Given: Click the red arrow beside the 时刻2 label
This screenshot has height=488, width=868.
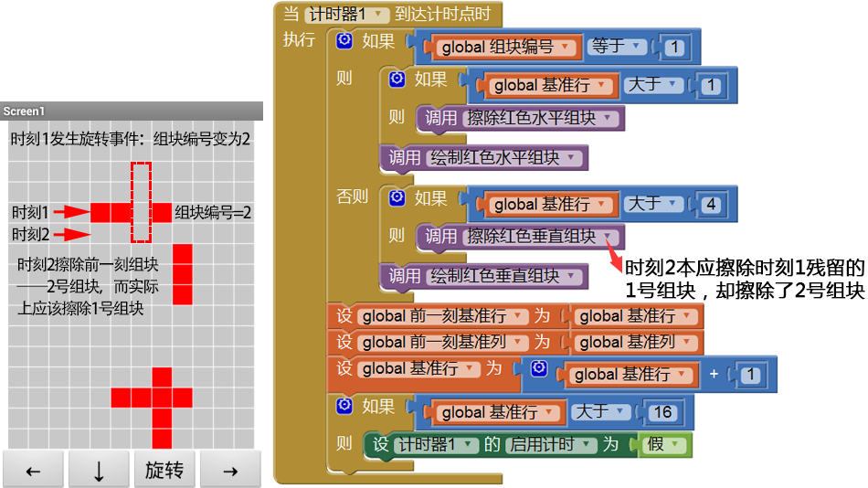Looking at the screenshot, I should (x=70, y=235).
